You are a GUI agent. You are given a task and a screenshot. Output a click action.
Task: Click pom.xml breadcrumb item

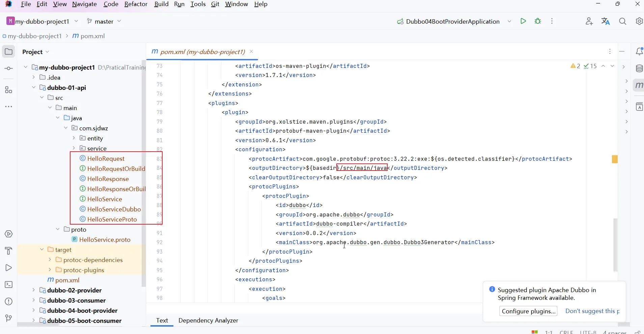pyautogui.click(x=89, y=36)
